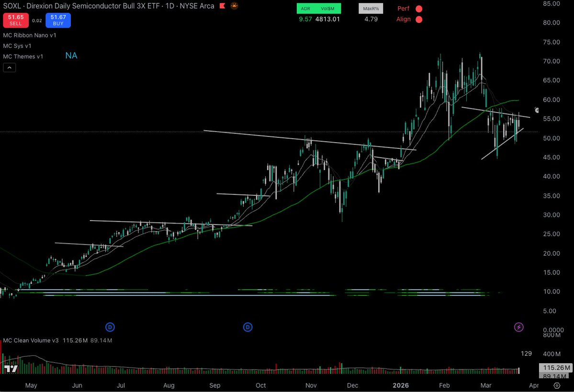Click the 2026 label on the time axis
The width and height of the screenshot is (574, 392).
[x=401, y=385]
